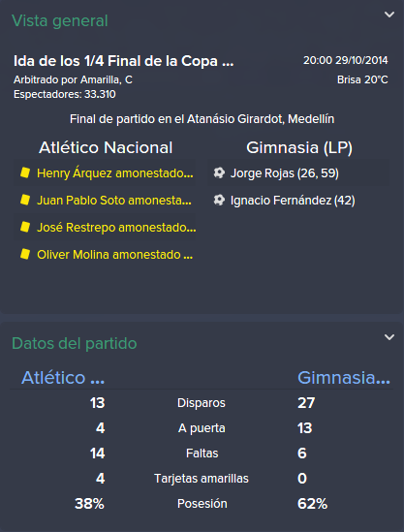Screen dimensions: 404x532
Task: Open referee Amarilla, C profile
Action: click(107, 79)
